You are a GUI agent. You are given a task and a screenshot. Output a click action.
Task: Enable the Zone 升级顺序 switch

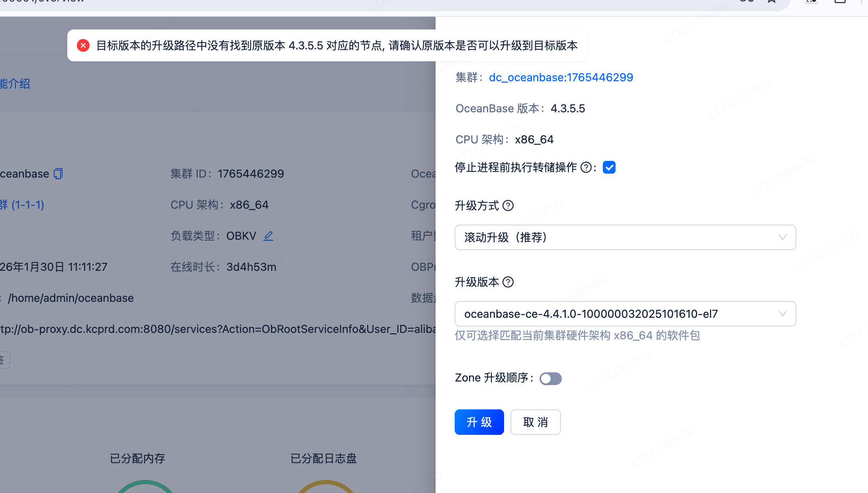click(x=550, y=378)
